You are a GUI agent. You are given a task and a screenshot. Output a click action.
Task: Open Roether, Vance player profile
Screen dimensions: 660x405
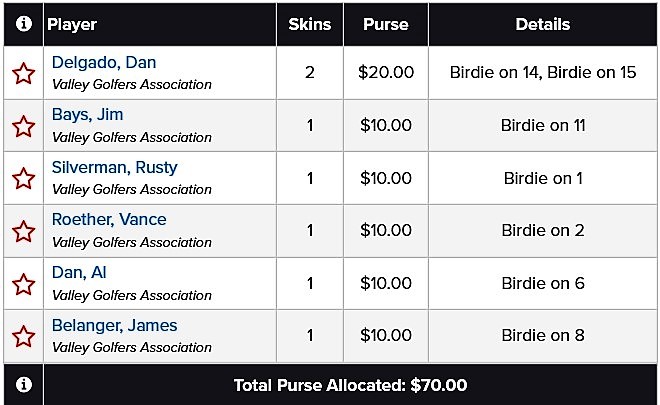[109, 219]
